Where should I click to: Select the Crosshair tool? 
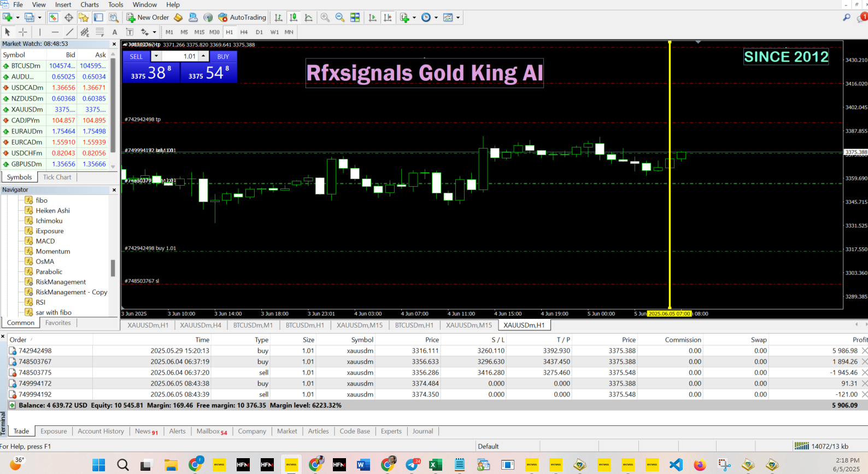click(22, 32)
